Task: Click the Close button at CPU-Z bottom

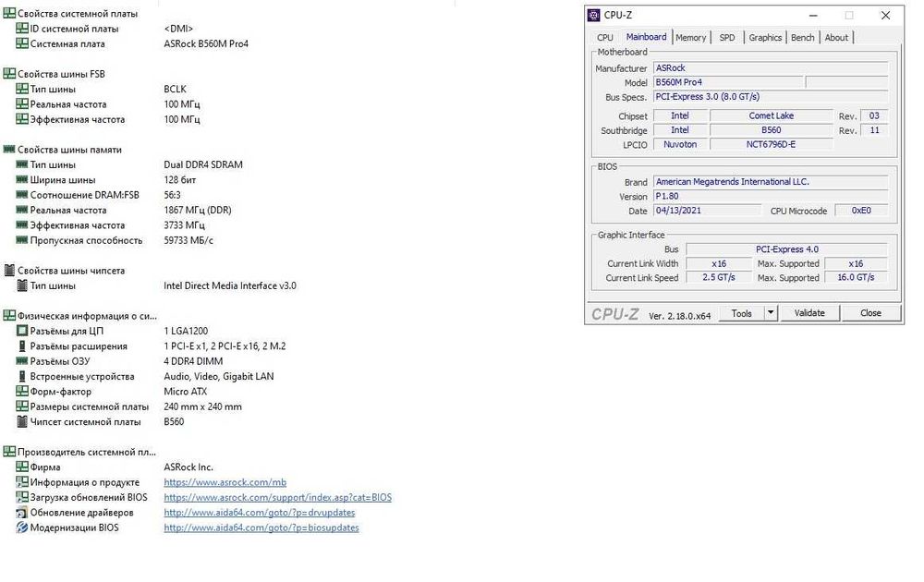Action: (x=870, y=313)
